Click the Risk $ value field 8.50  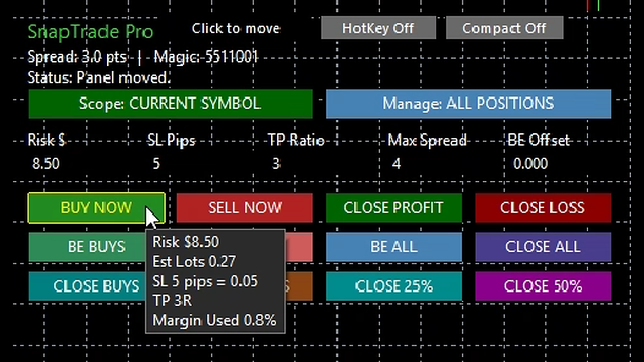46,164
